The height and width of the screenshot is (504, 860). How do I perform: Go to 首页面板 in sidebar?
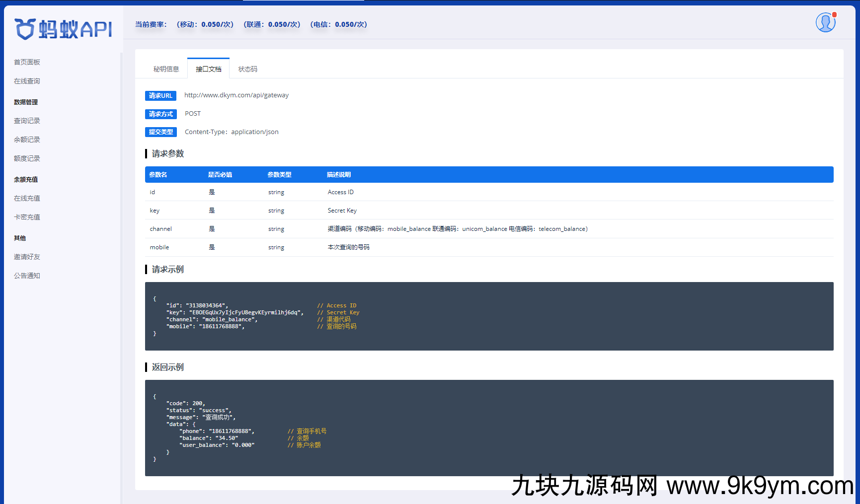click(x=27, y=62)
